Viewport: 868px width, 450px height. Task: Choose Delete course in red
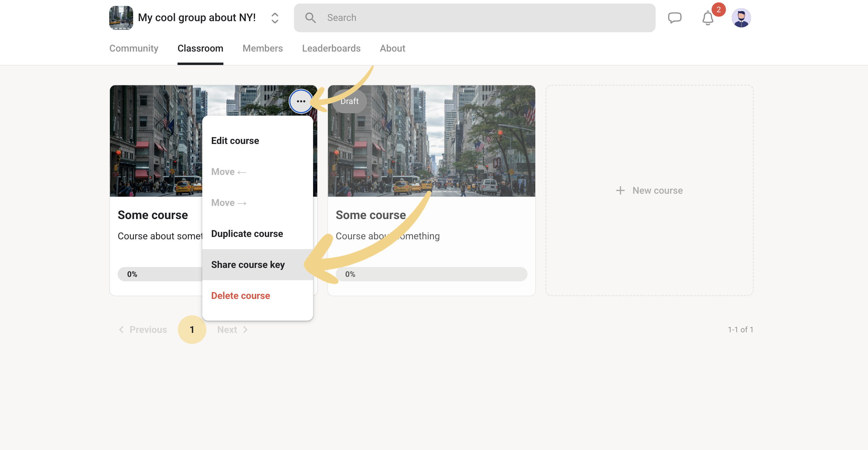coord(241,296)
